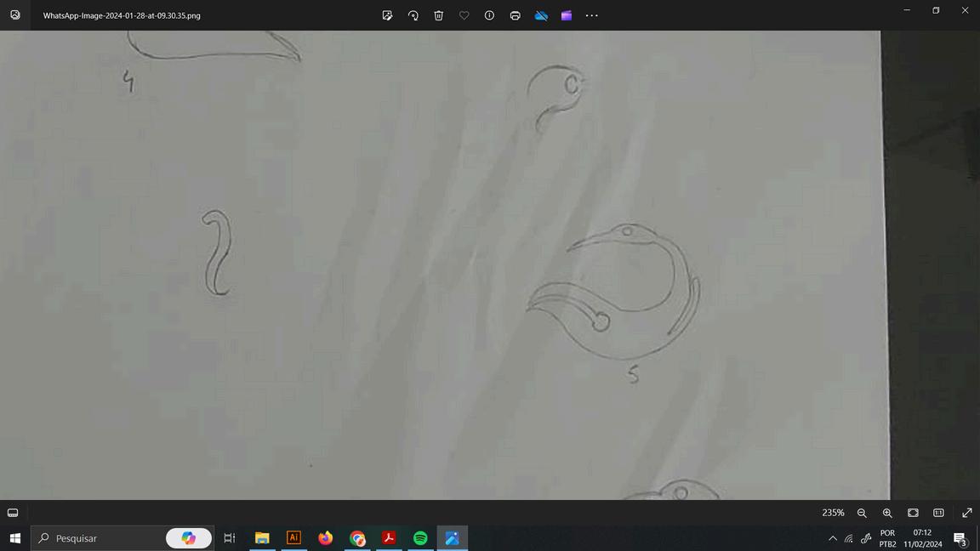Open Adobe Illustrator from taskbar

click(x=293, y=538)
